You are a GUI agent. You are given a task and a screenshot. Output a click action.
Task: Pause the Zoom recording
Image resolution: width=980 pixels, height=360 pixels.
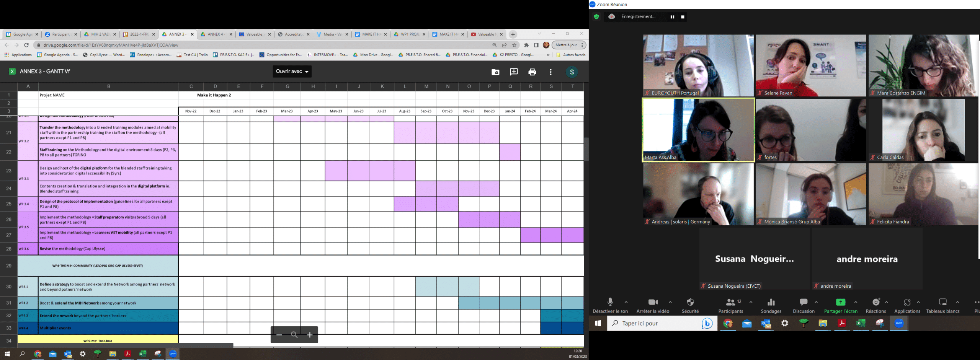[x=672, y=17]
